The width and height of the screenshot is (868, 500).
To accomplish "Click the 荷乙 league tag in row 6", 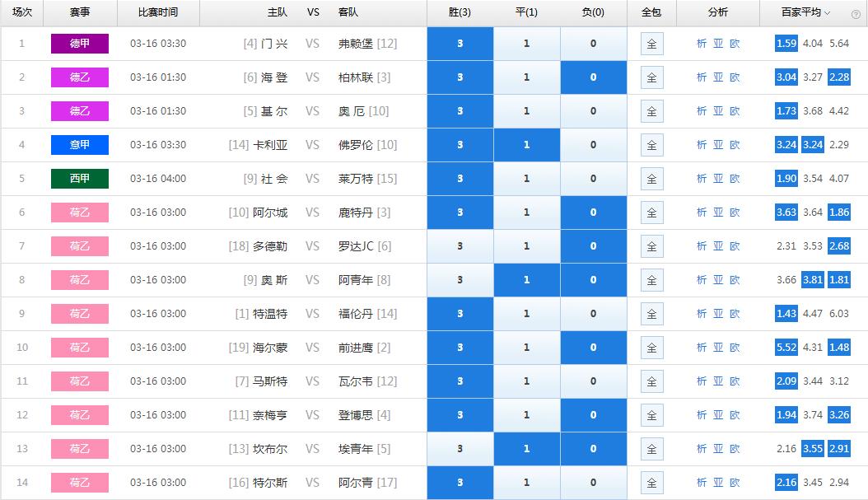I will point(80,213).
